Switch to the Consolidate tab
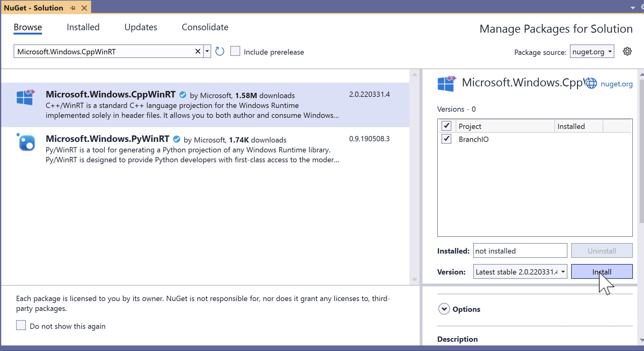Viewport: 644px width, 351px height. (x=205, y=27)
